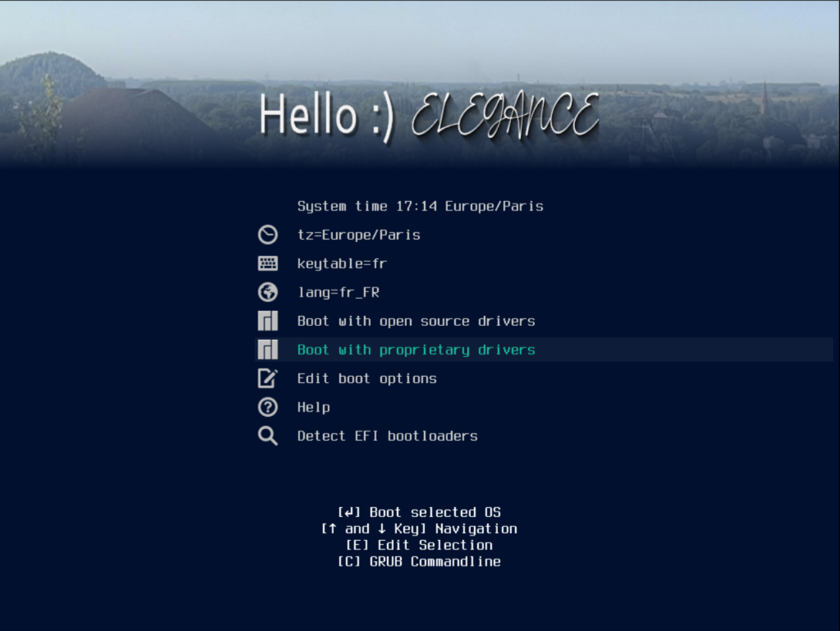The width and height of the screenshot is (840, 631).
Task: Click the magnifier icon for Detect EFI bootloaders
Action: 267,436
